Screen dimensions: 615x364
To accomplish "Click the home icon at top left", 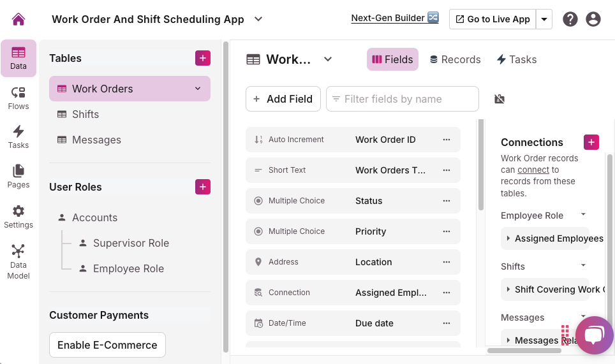I will [19, 19].
